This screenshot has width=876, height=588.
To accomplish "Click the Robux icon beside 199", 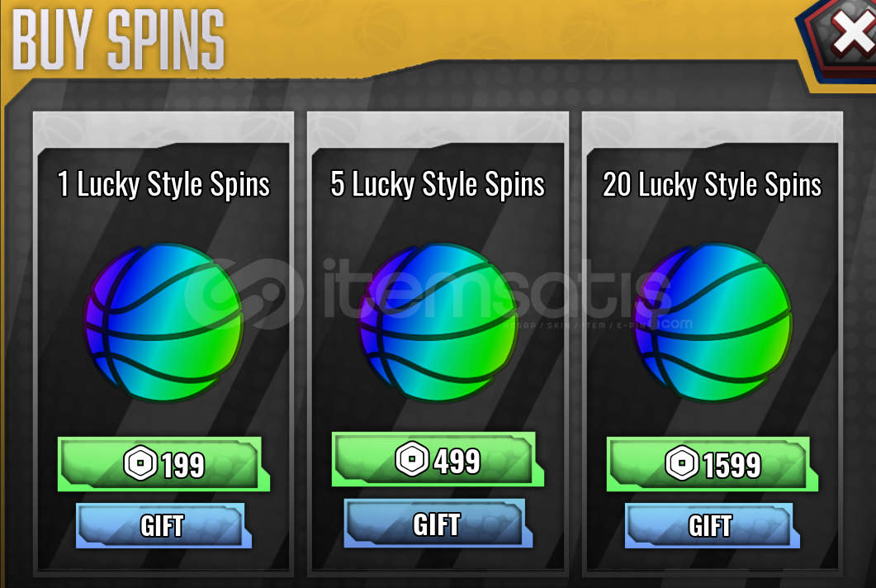I will coord(140,462).
